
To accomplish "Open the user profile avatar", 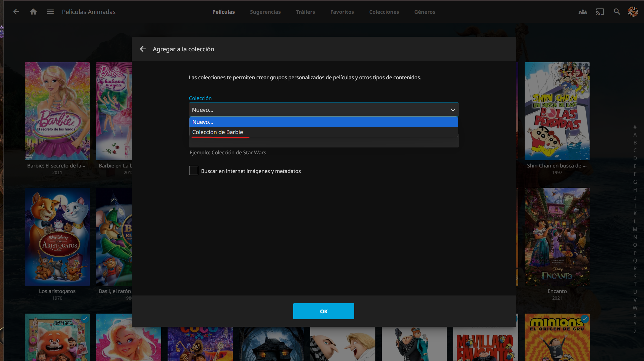I will click(x=633, y=12).
